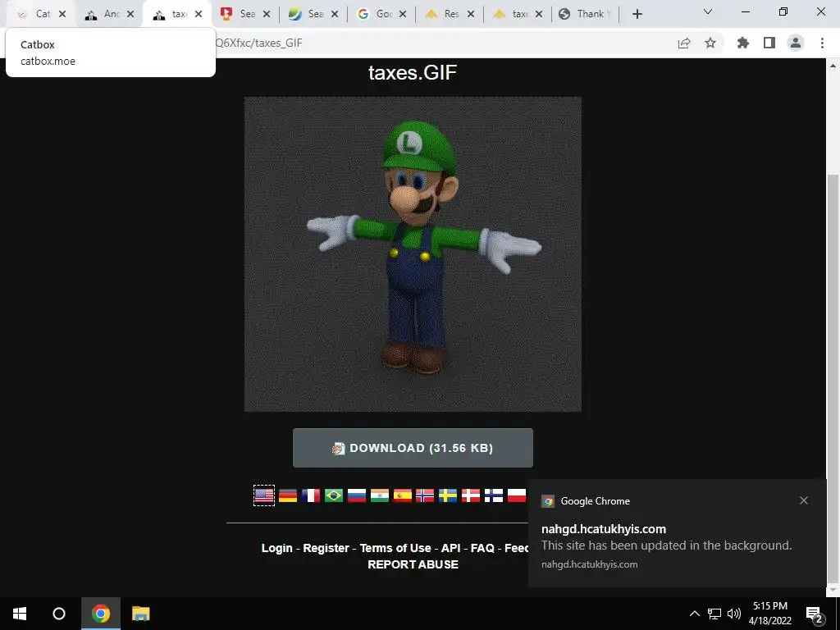
Task: Select the French flag language
Action: (x=311, y=495)
